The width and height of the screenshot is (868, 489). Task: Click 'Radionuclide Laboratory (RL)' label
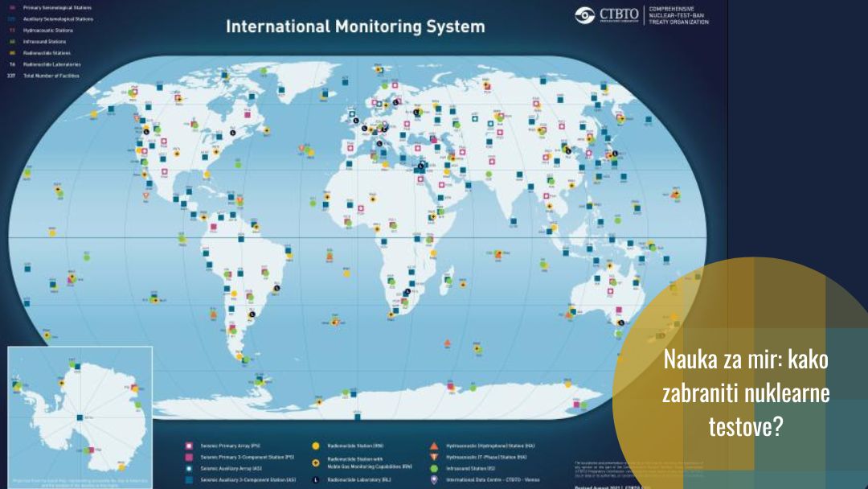point(358,480)
